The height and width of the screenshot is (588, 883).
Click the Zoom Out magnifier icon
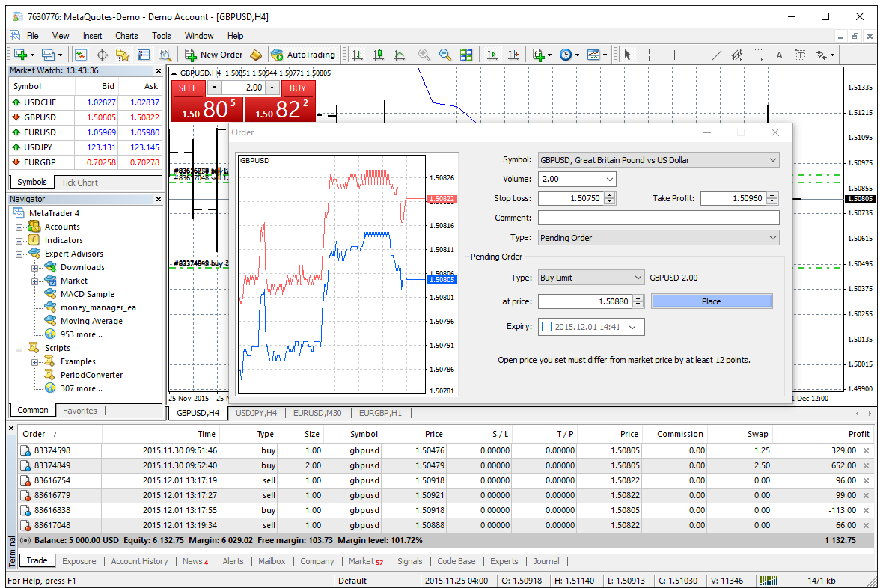(x=445, y=55)
